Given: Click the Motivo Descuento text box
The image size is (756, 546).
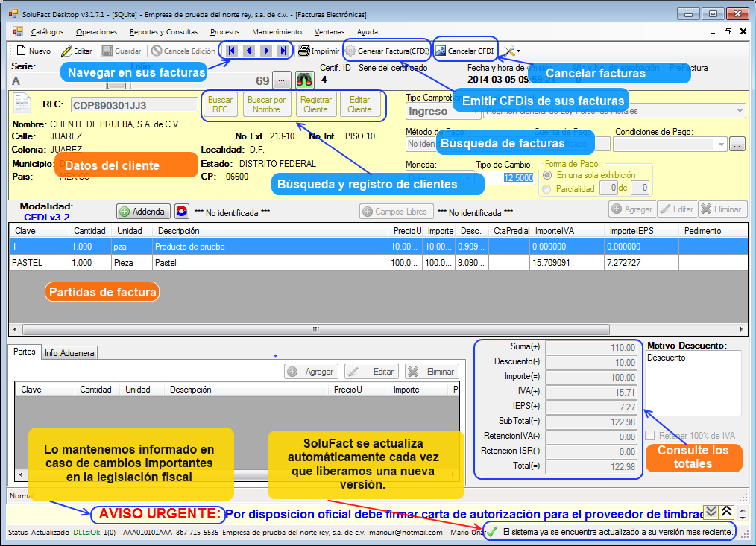Looking at the screenshot, I should [x=693, y=383].
